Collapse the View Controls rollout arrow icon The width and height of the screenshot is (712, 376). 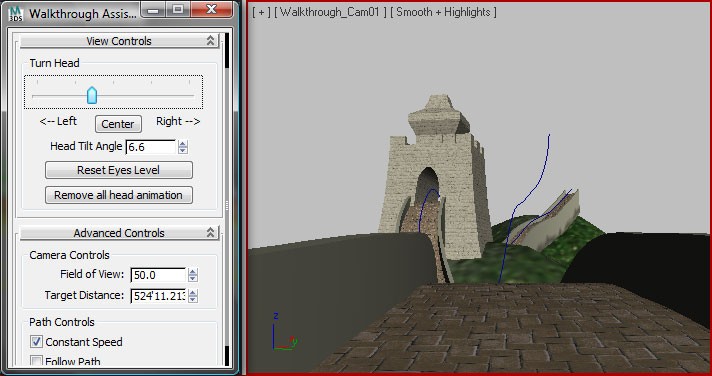pos(210,41)
